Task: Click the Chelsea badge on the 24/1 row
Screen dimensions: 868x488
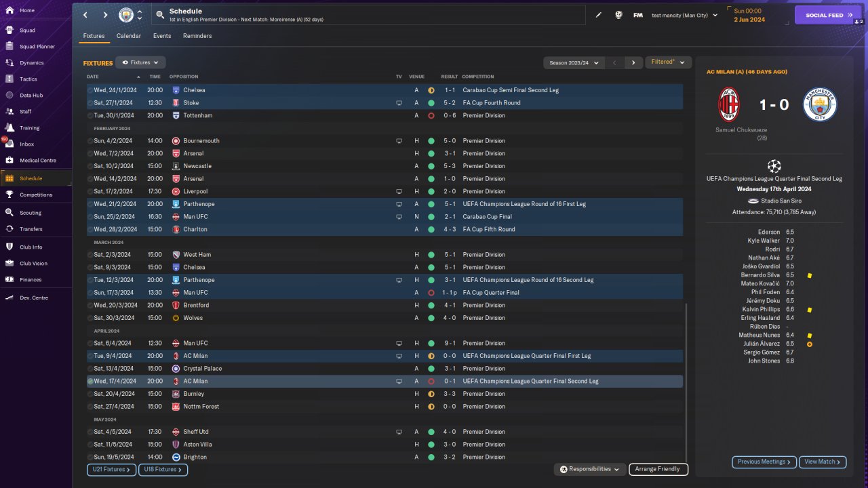Action: click(176, 90)
